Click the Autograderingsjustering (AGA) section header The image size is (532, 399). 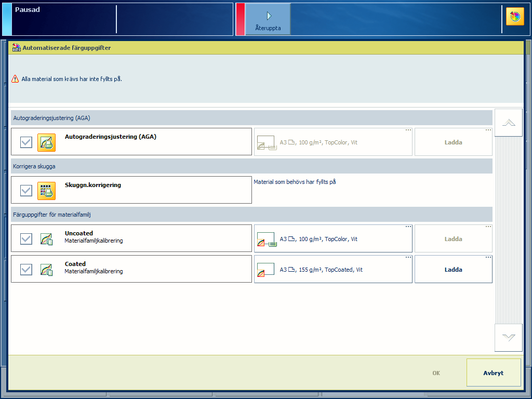(251, 118)
